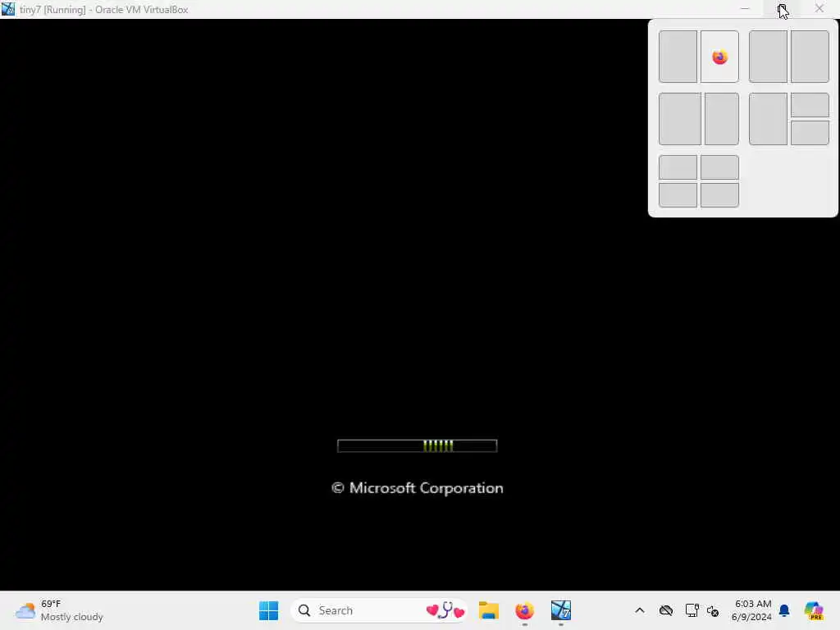Click the taskbar Search box
The width and height of the screenshot is (840, 630).
pos(379,610)
